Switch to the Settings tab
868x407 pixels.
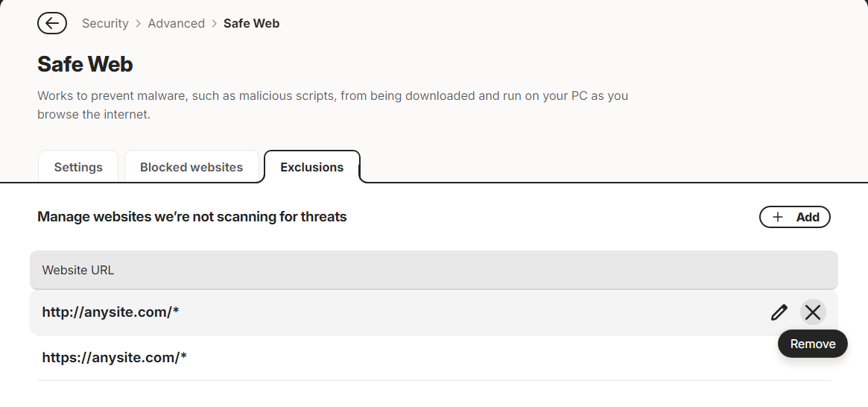(78, 167)
